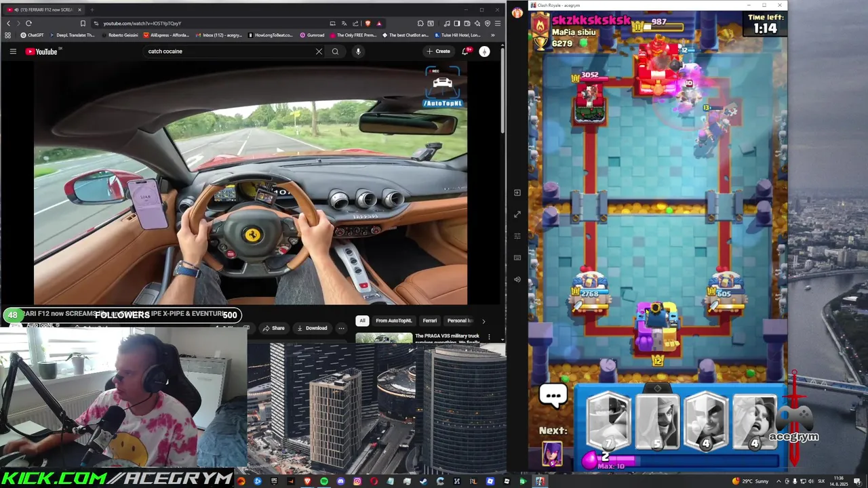This screenshot has height=488, width=868.
Task: Select the third card costing 4 elixir
Action: tap(706, 422)
